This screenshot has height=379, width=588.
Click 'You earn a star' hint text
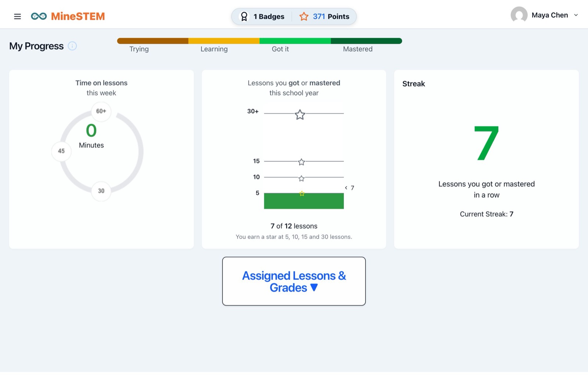(x=294, y=237)
